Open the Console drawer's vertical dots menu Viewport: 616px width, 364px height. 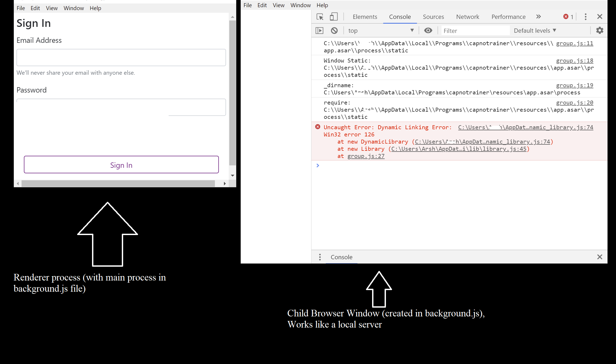[320, 257]
